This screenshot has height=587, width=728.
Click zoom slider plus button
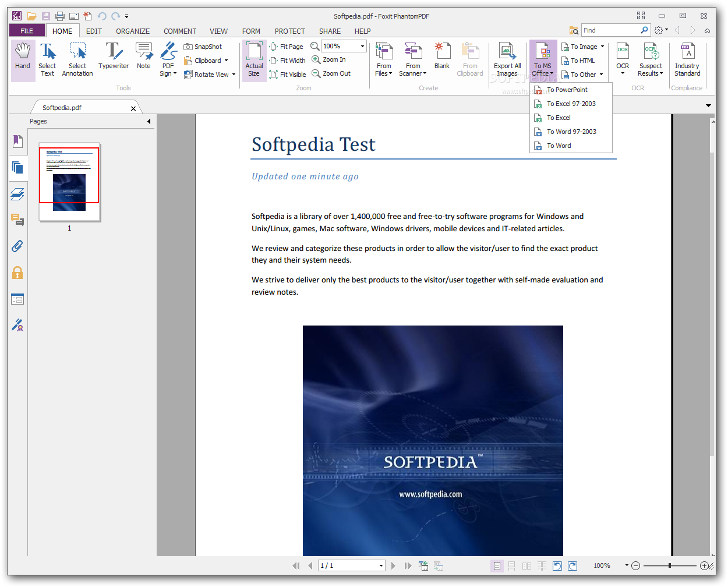click(704, 565)
